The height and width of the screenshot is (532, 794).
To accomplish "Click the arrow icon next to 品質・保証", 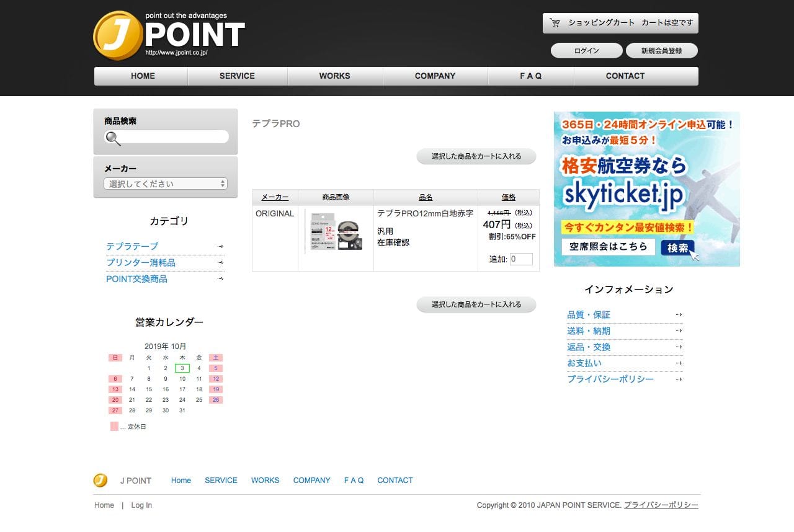I will click(x=680, y=315).
